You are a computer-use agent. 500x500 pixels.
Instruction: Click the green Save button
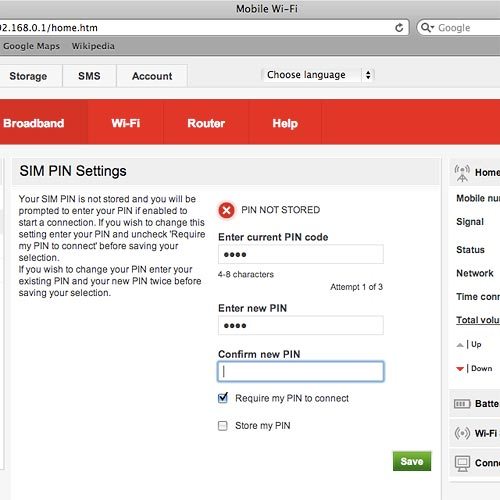[x=412, y=461]
